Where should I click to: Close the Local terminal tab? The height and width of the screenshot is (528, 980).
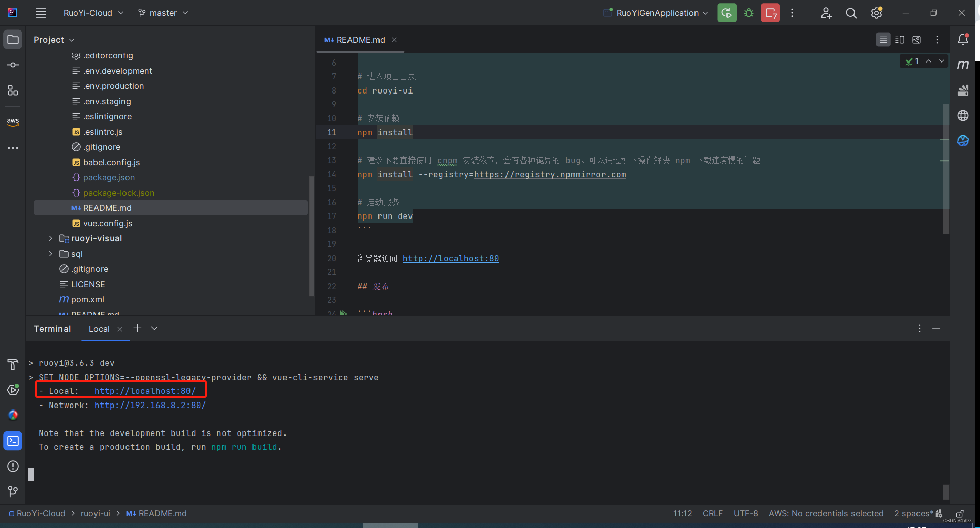pyautogui.click(x=120, y=329)
